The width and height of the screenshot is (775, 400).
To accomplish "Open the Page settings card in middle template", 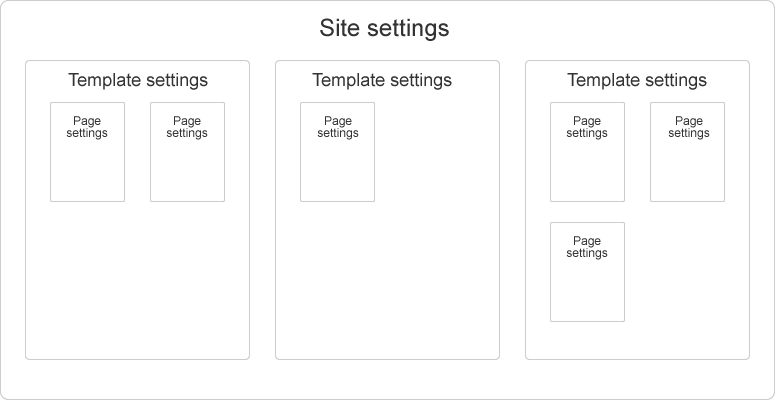I will click(x=337, y=165).
